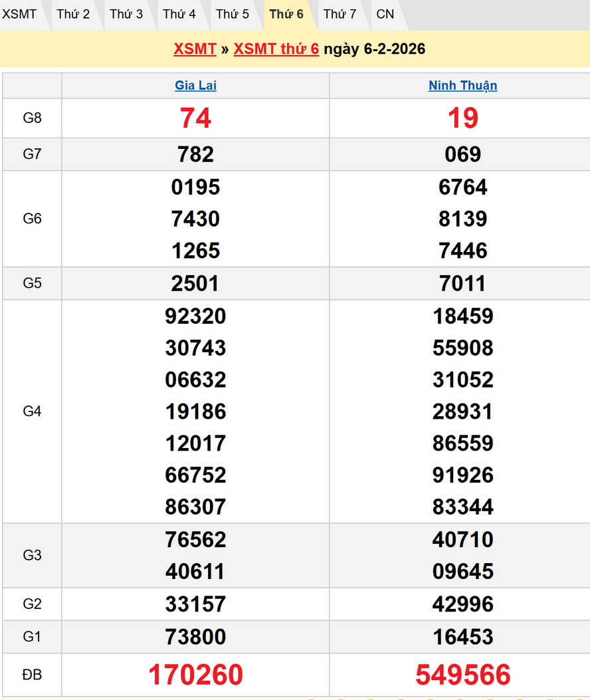The width and height of the screenshot is (590, 700).
Task: Open the Ninh Thuận province link
Action: point(462,86)
